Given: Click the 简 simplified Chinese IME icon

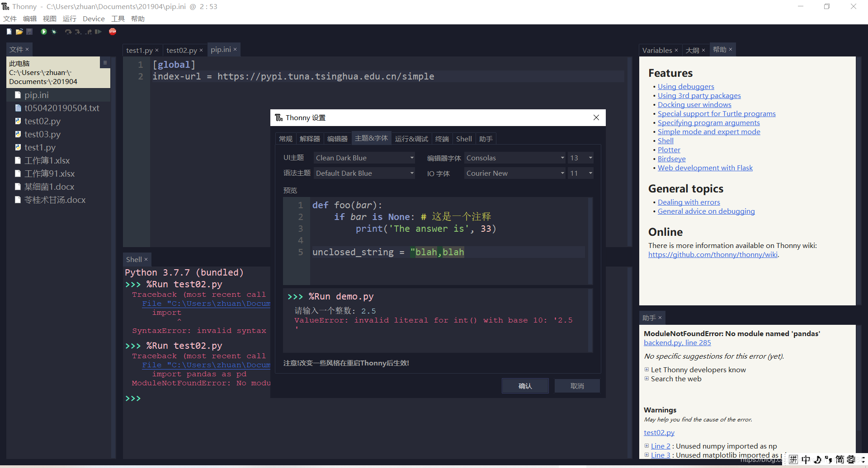Looking at the screenshot, I should [840, 459].
